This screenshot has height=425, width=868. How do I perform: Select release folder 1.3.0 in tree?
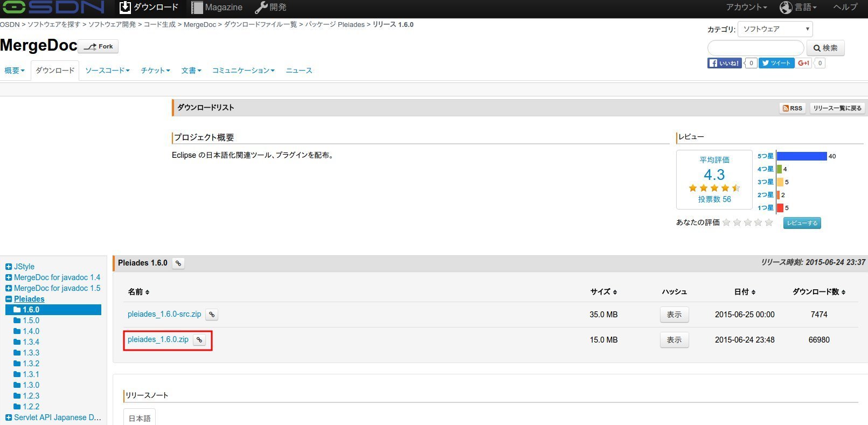coord(26,385)
